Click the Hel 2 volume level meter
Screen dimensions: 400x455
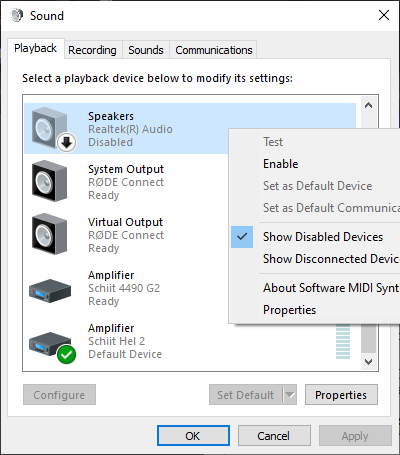[343, 341]
